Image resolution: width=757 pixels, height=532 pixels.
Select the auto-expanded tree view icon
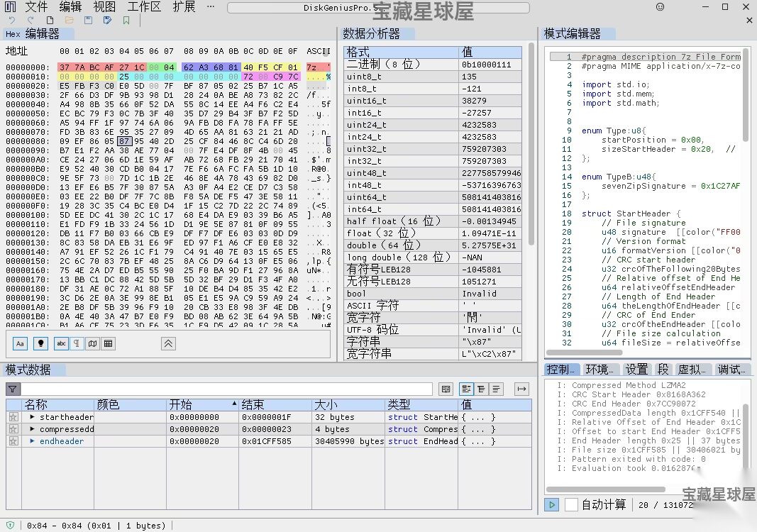[481, 389]
